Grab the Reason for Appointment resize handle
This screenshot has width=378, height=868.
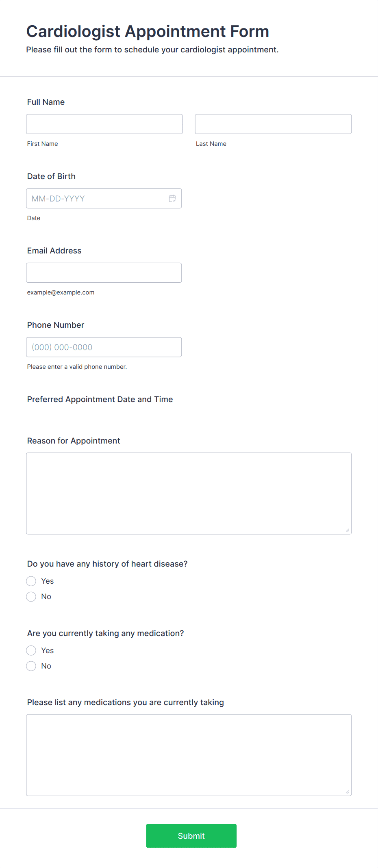pos(348,530)
